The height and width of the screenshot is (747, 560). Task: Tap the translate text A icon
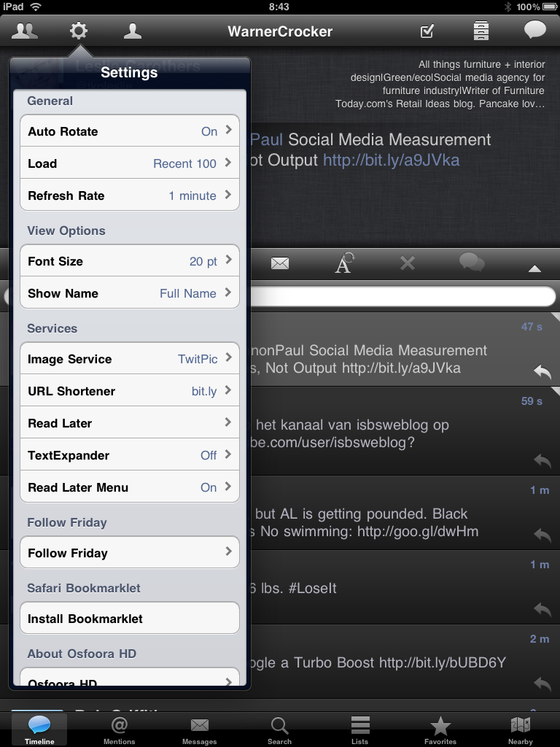(344, 263)
